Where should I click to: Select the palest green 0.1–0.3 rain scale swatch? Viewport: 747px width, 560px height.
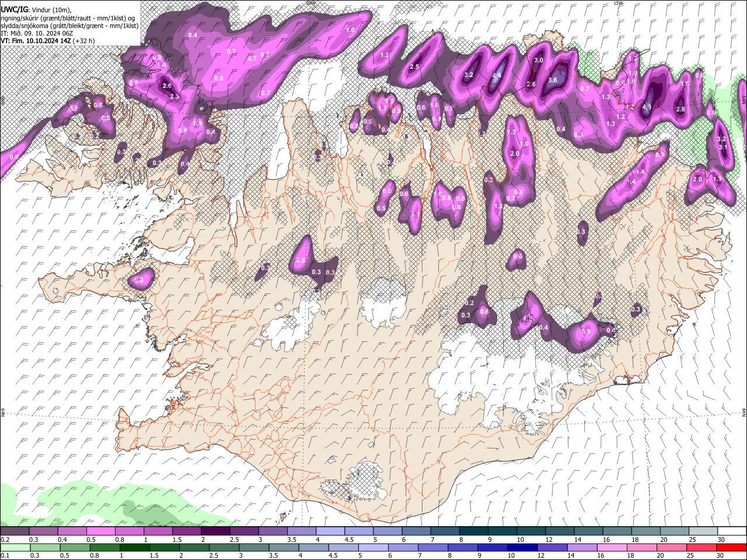[x=15, y=547]
